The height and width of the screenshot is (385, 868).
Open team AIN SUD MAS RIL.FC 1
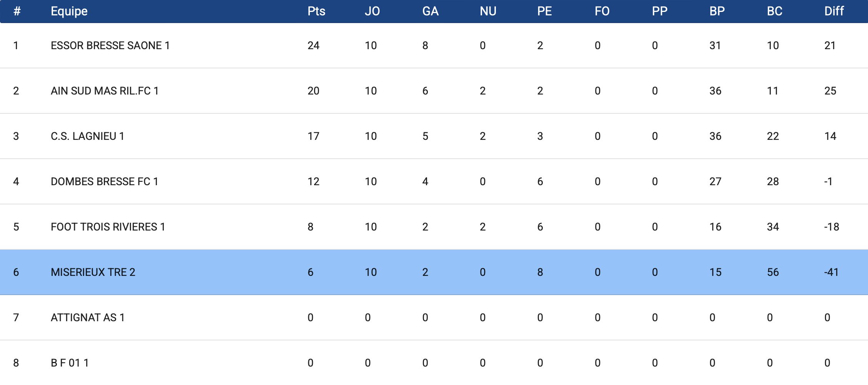click(105, 91)
